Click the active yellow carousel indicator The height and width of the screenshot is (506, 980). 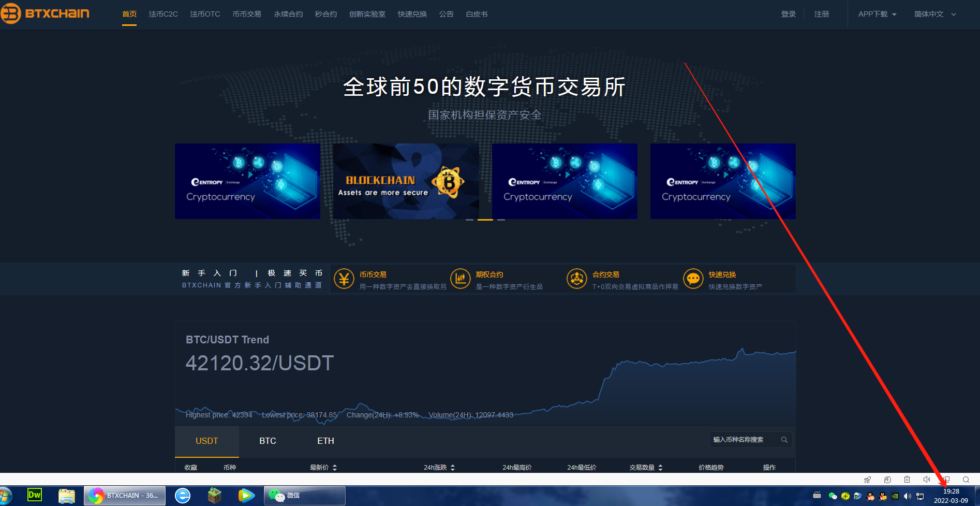tap(485, 220)
